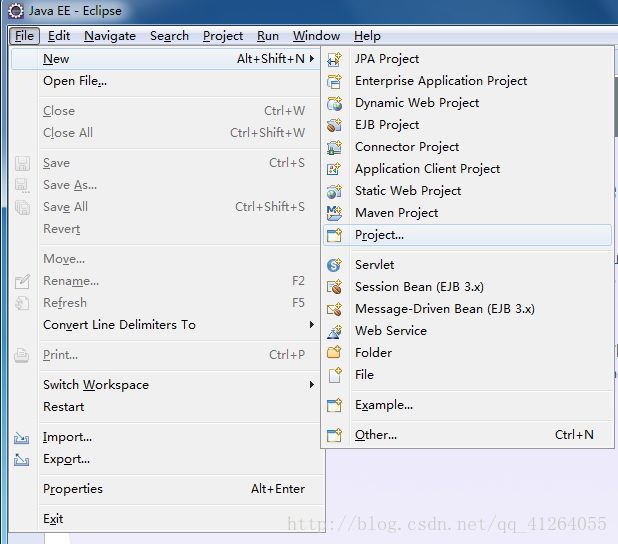Select Connector Project label

click(407, 147)
